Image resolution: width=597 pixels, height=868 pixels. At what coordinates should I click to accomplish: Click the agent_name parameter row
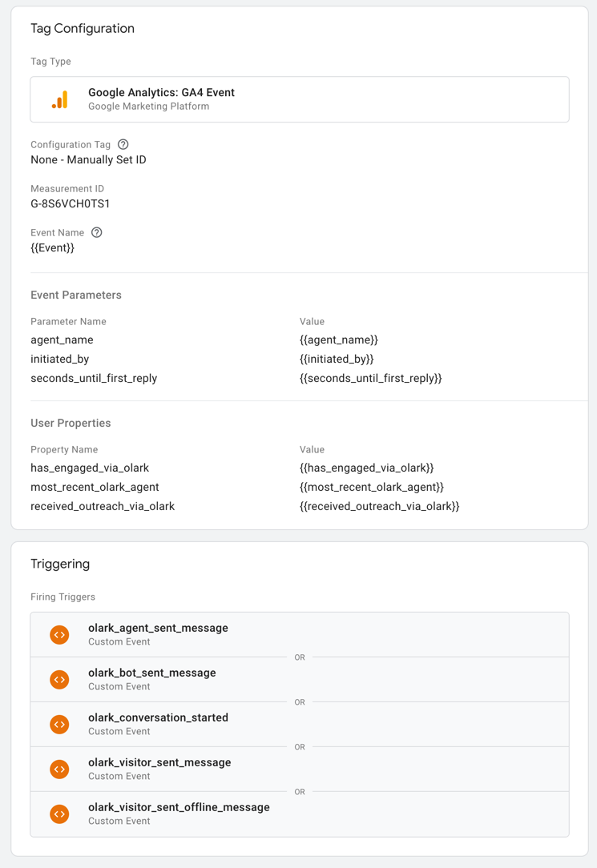(62, 340)
